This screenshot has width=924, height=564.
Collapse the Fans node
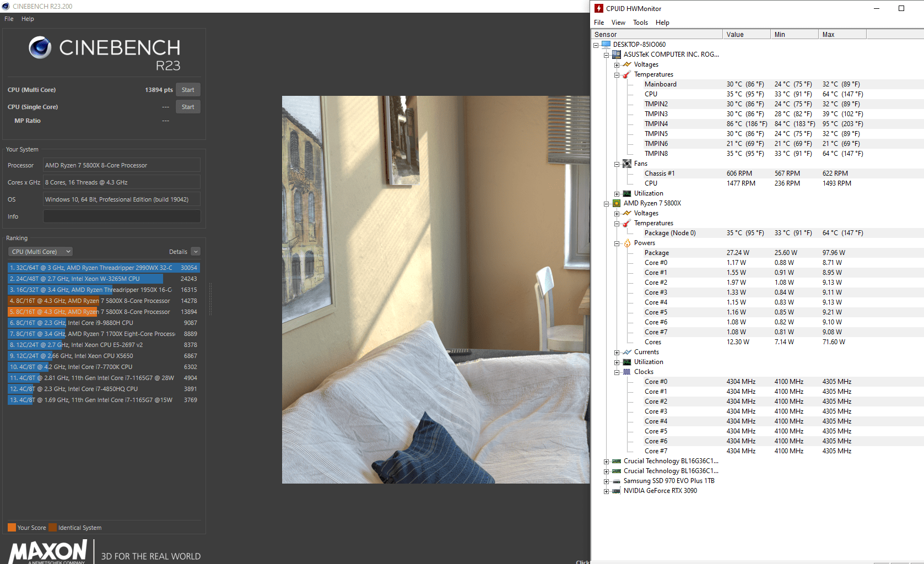coord(617,164)
